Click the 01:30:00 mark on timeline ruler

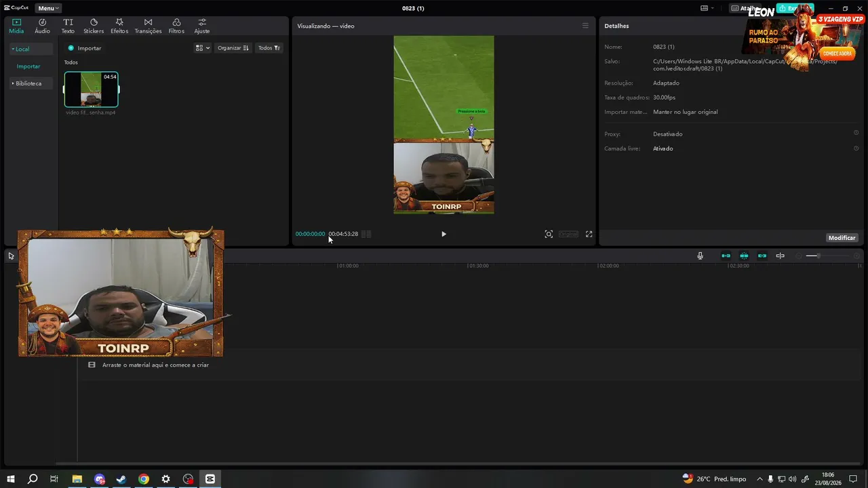pos(478,266)
